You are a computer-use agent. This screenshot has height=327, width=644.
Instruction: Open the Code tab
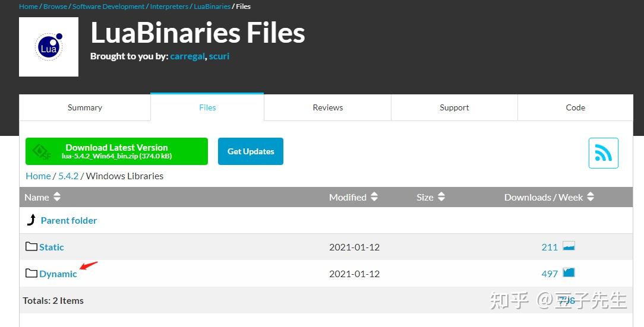575,107
